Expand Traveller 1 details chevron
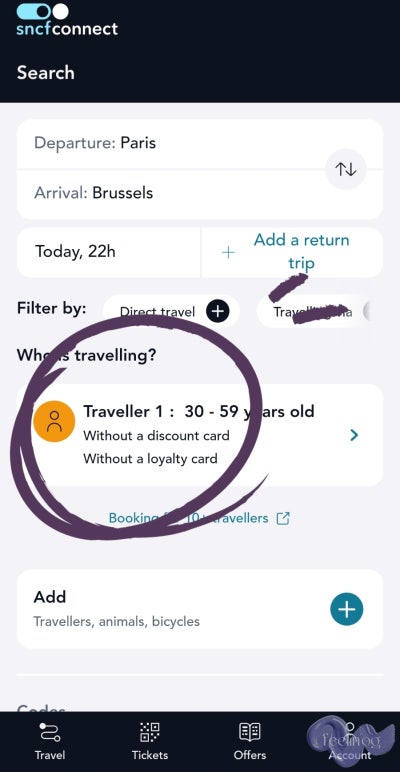 pyautogui.click(x=354, y=435)
